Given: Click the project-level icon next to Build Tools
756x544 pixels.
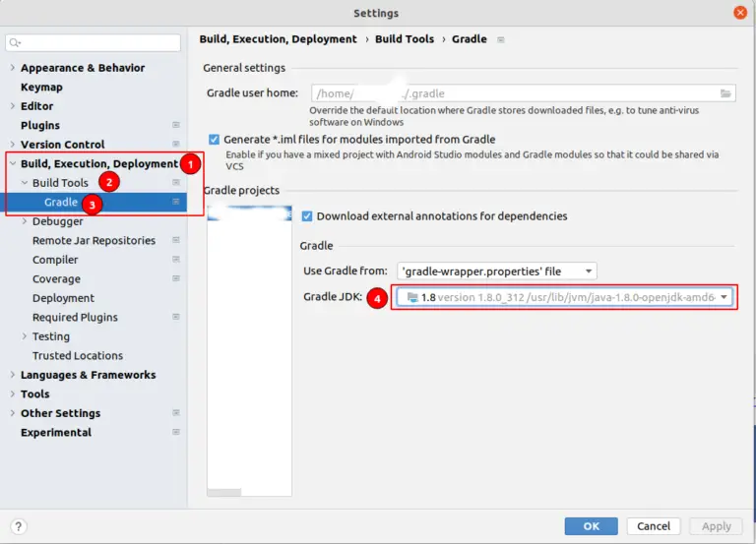Looking at the screenshot, I should [176, 182].
